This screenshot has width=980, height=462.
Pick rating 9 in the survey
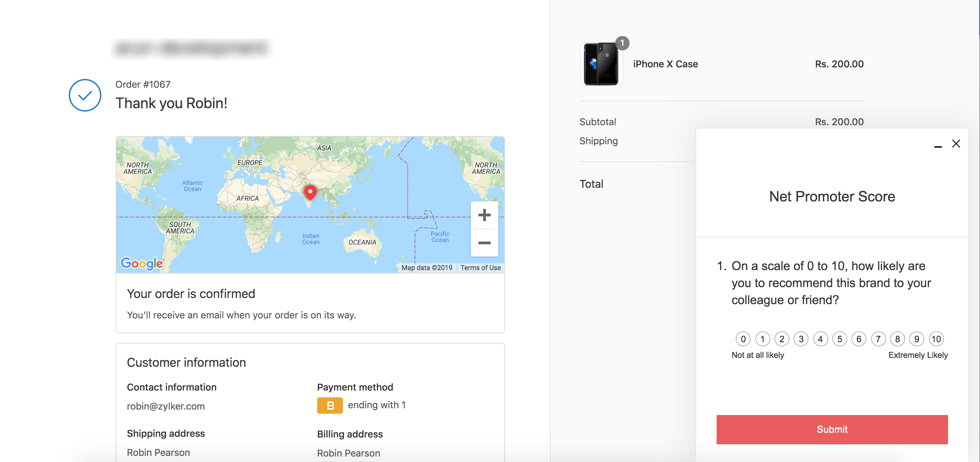coord(917,339)
